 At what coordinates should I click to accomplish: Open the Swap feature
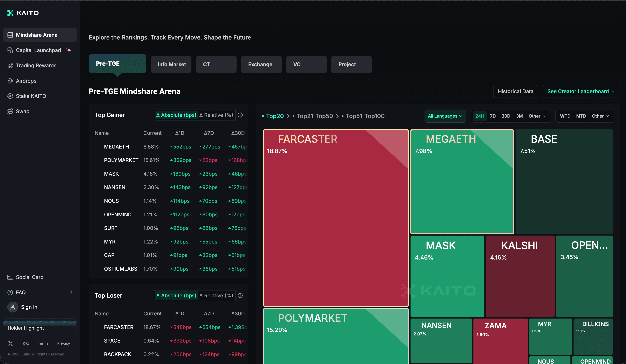pos(22,111)
